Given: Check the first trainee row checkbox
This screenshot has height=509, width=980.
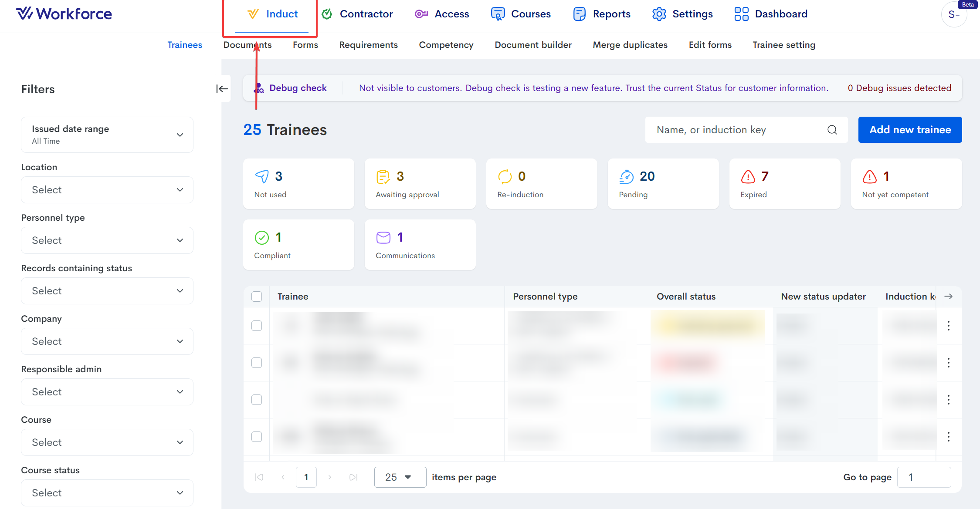Looking at the screenshot, I should [x=257, y=326].
